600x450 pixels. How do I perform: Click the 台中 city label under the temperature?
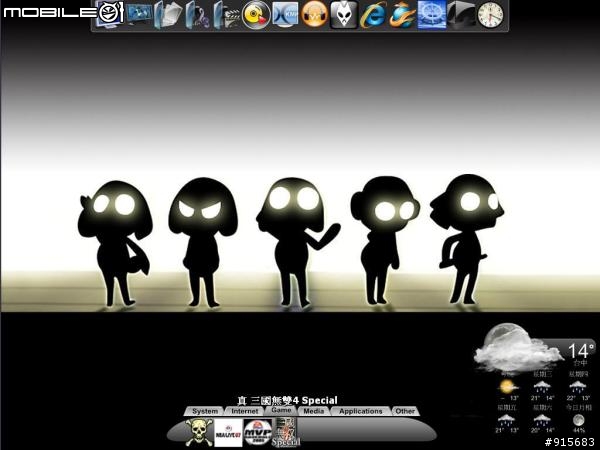(580, 363)
